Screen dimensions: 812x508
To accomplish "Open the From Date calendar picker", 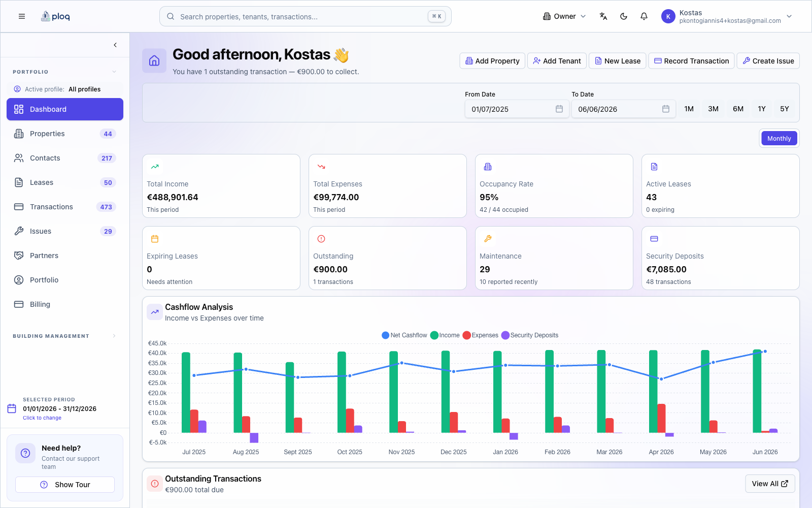I will click(559, 109).
